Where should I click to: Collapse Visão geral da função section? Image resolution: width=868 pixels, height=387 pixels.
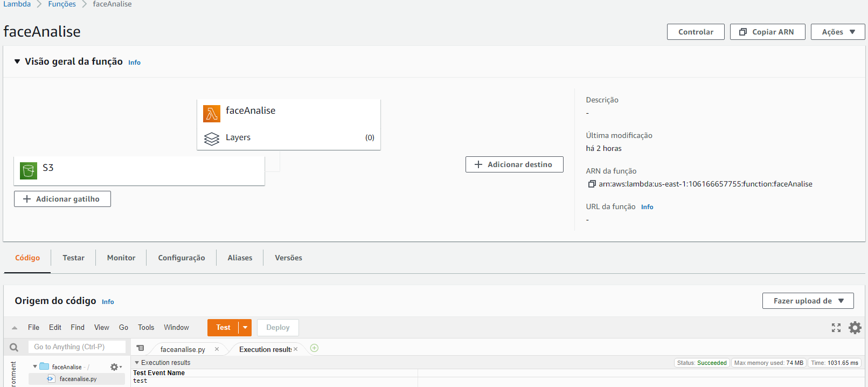click(x=17, y=61)
